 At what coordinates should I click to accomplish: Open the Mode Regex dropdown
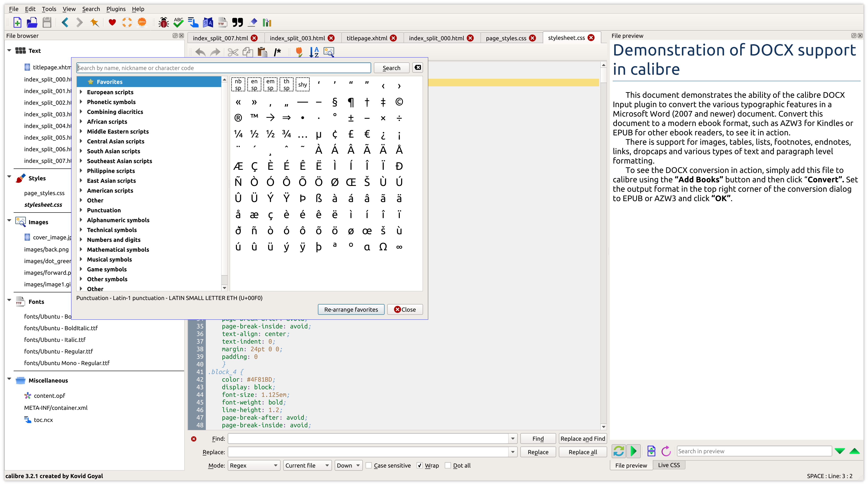[x=254, y=466]
